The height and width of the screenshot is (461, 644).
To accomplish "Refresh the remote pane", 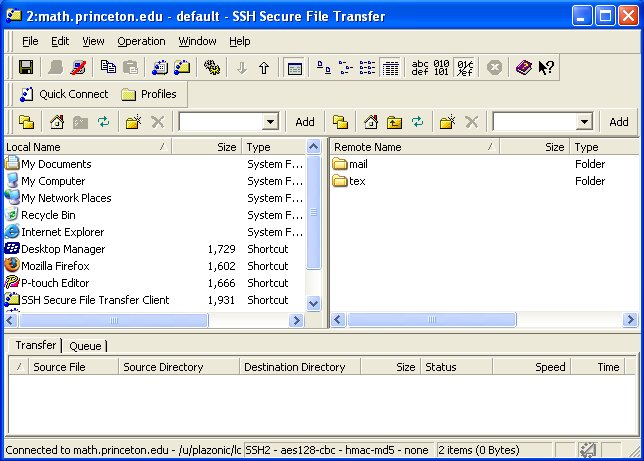I will point(417,122).
